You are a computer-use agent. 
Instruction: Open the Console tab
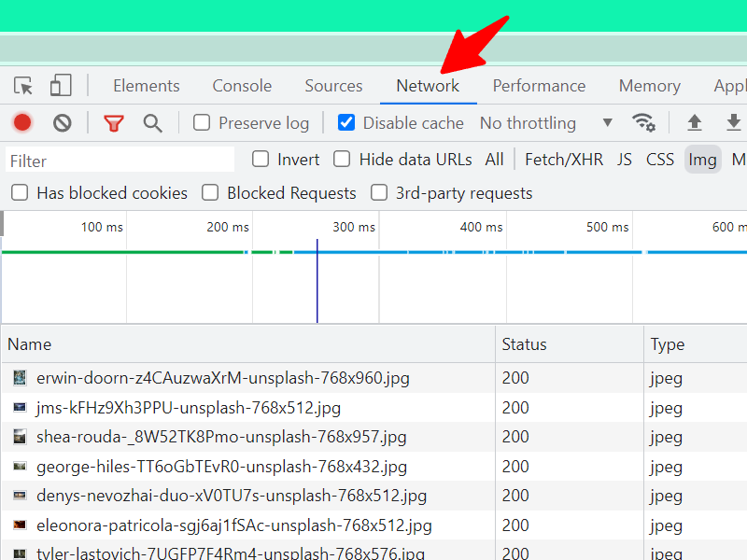242,86
